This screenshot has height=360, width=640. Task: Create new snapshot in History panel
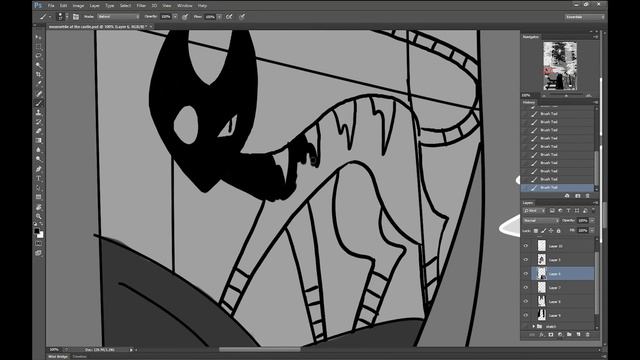pos(578,196)
